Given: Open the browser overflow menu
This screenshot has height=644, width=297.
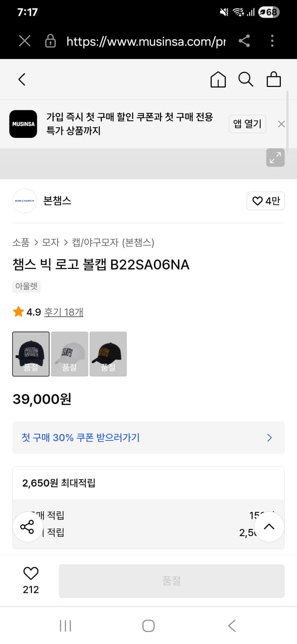Looking at the screenshot, I should pos(272,41).
